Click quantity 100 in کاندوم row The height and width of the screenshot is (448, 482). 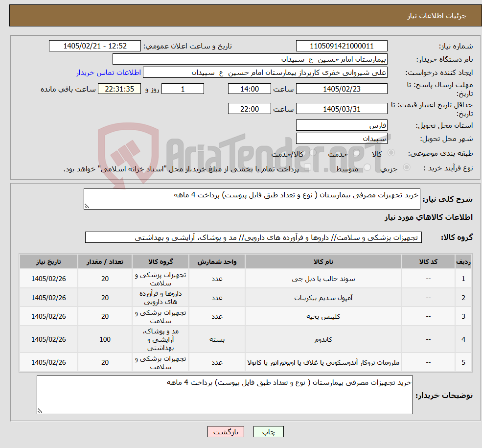[105, 339]
